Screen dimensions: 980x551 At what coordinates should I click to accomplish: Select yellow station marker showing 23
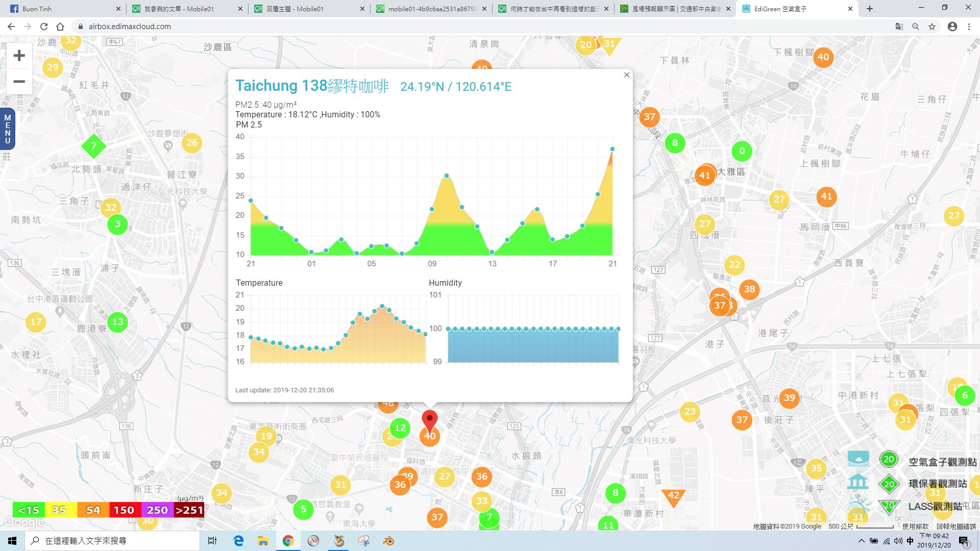[x=690, y=412]
